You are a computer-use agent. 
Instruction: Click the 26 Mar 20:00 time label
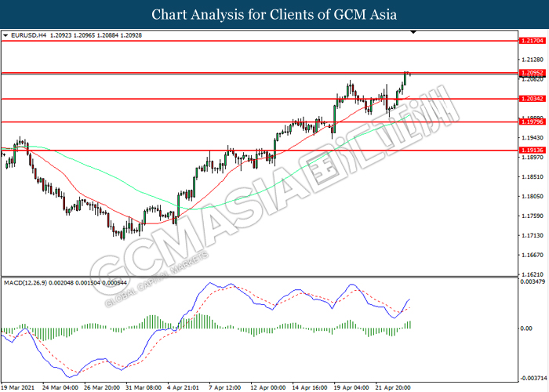point(102,387)
